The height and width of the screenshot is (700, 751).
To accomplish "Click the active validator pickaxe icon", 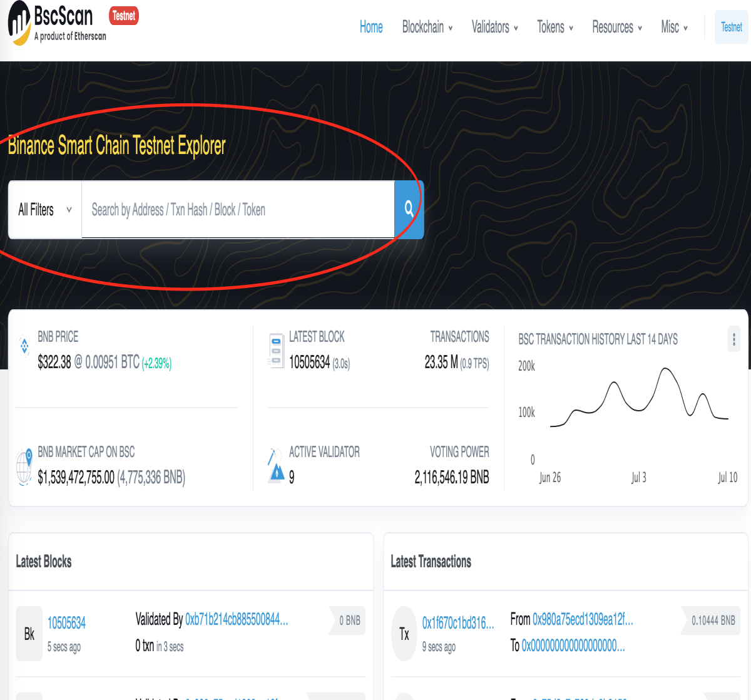I will click(276, 465).
